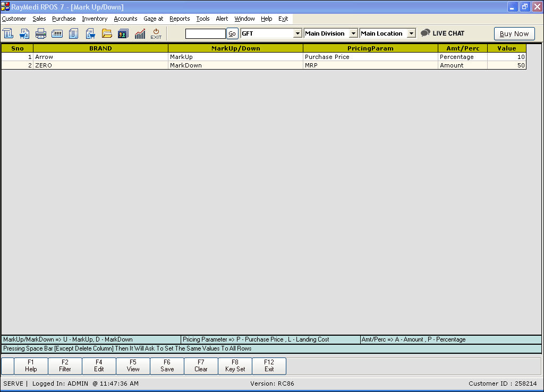This screenshot has width=544, height=392.
Task: Open the Main Division dropdown
Action: click(353, 33)
